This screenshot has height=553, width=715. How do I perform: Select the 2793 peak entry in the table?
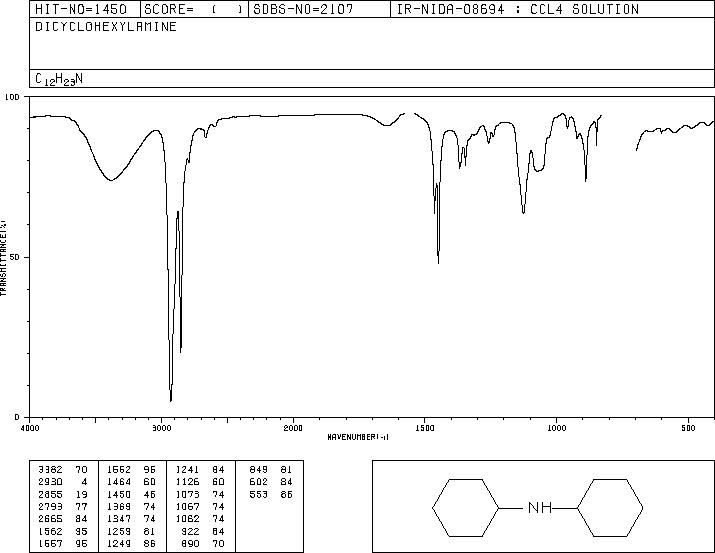pyautogui.click(x=63, y=506)
